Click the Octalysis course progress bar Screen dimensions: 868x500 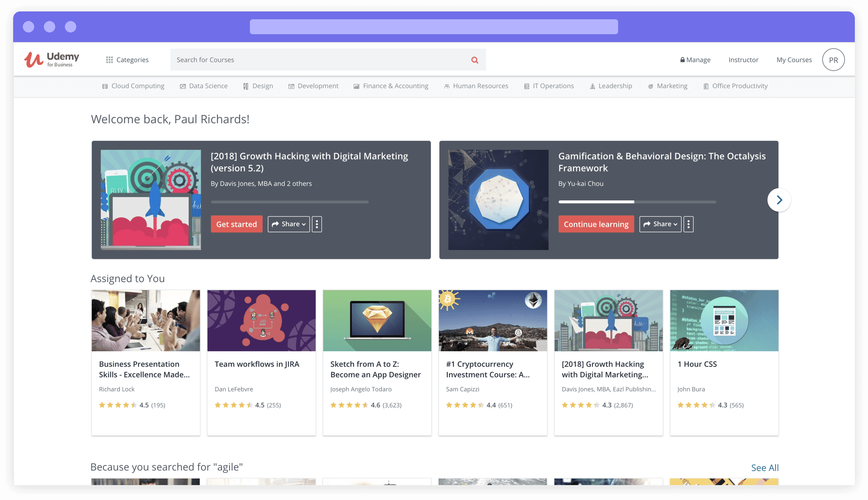click(x=637, y=202)
